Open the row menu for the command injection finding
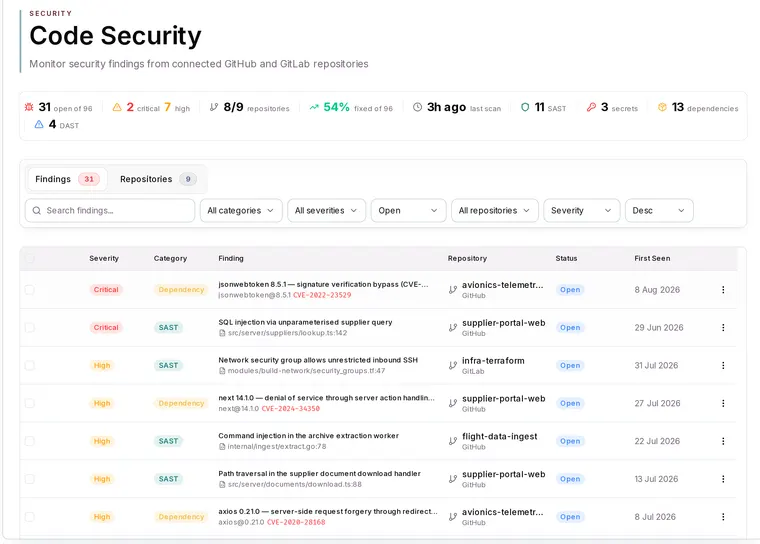The height and width of the screenshot is (544, 760). 723,441
